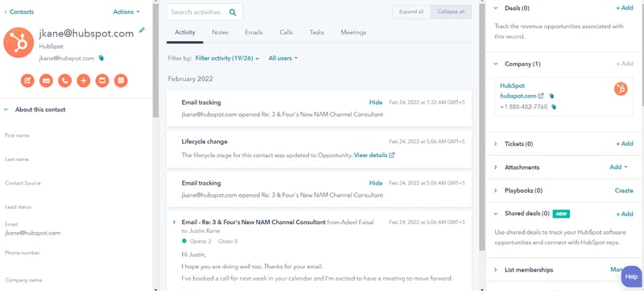This screenshot has height=291, width=644.
Task: Create a note with the note icon
Action: click(27, 81)
